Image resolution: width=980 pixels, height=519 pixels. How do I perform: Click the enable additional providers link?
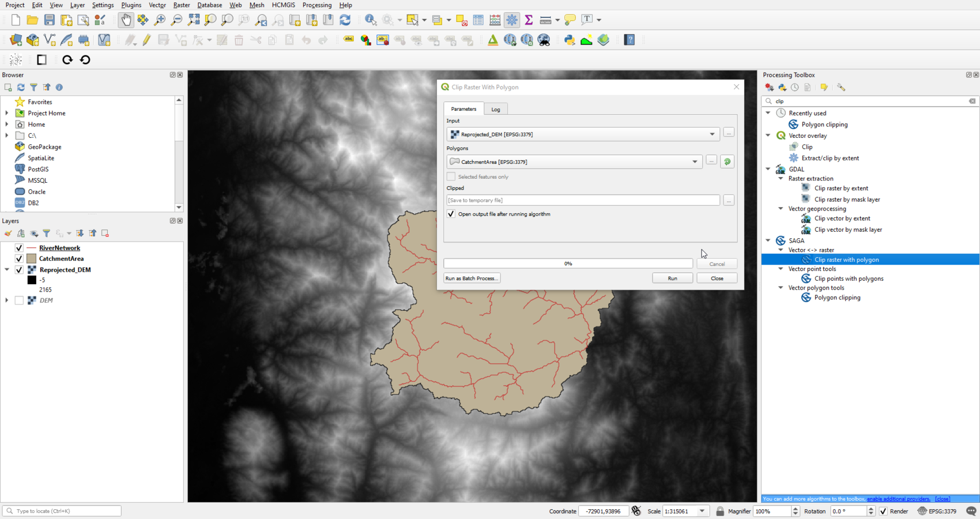(898, 499)
